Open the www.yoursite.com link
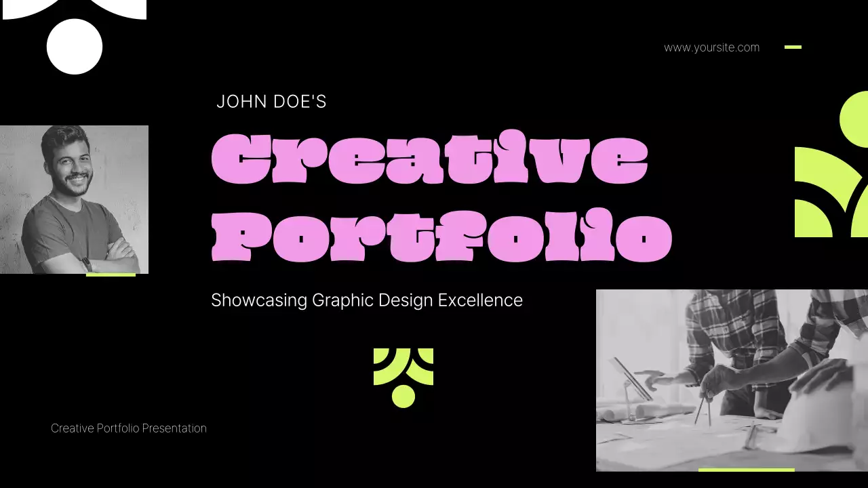The width and height of the screenshot is (868, 488). tap(712, 47)
